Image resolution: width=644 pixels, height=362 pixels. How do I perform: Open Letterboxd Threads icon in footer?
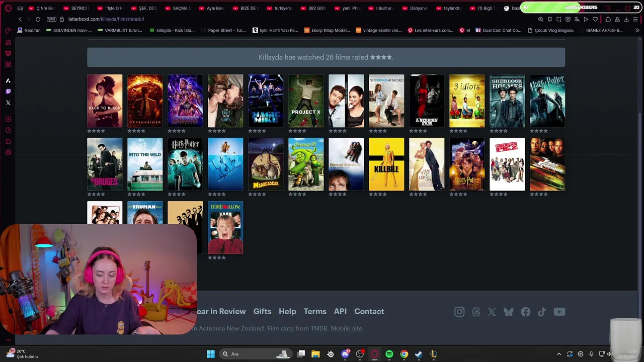(476, 312)
